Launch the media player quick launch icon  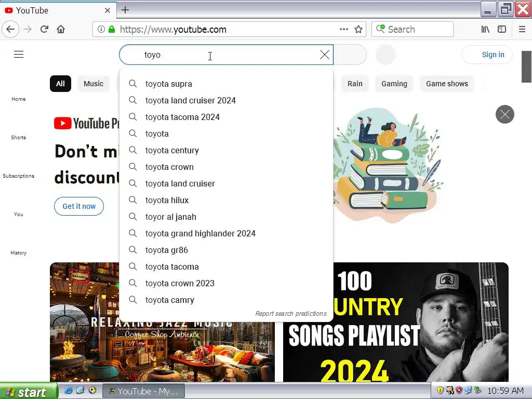92,391
